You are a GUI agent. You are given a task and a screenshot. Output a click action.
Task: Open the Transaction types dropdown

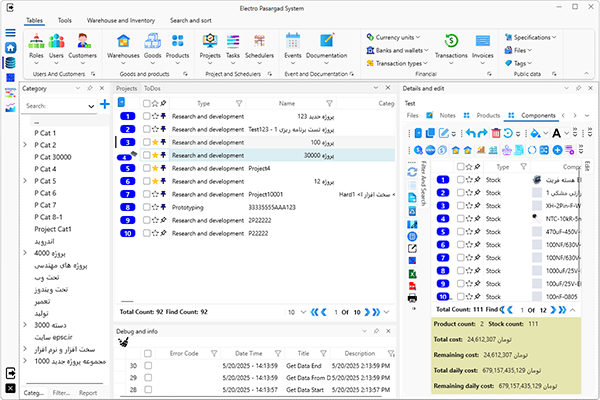pos(397,63)
